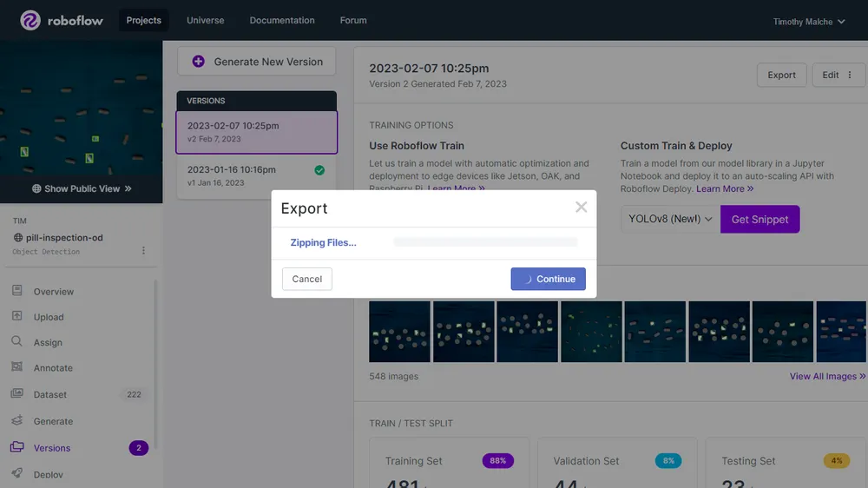Follow the View All Images link
This screenshot has height=488, width=868.
click(x=827, y=376)
